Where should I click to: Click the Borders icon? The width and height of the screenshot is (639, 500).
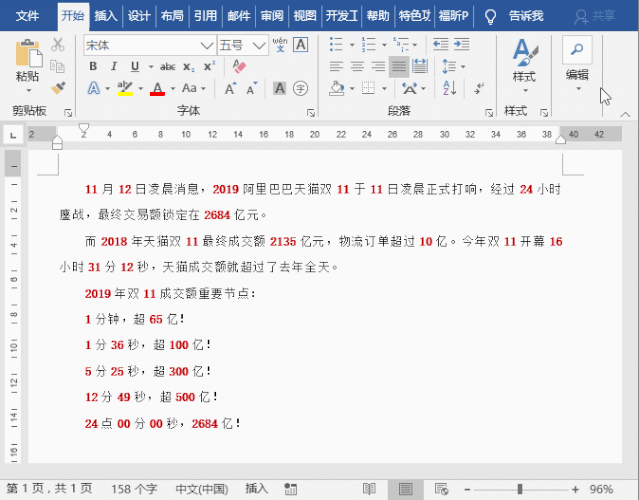(x=368, y=88)
